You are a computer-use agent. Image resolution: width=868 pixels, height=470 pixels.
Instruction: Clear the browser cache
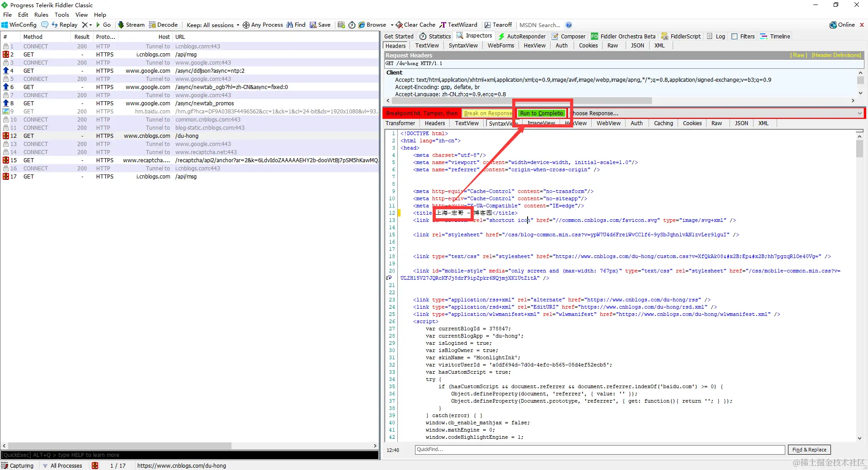click(416, 25)
